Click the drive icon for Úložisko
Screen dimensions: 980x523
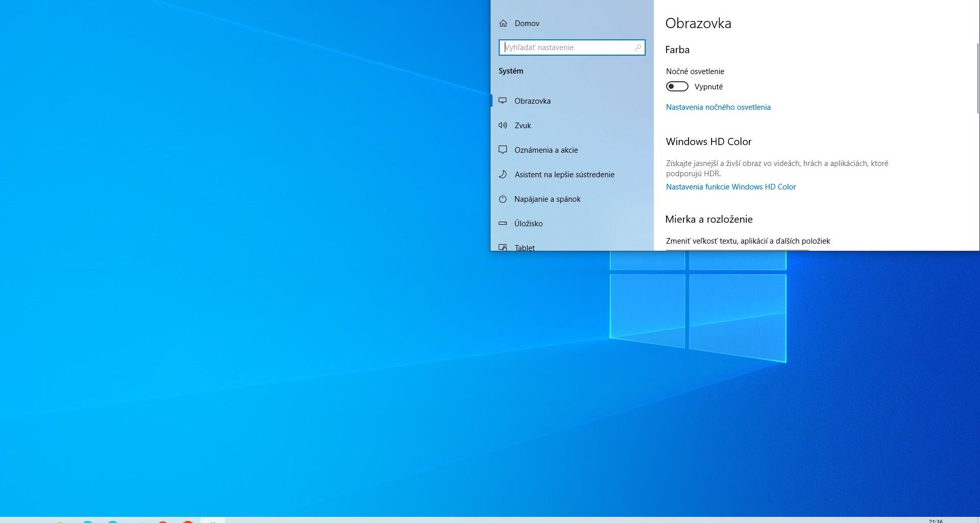point(503,223)
